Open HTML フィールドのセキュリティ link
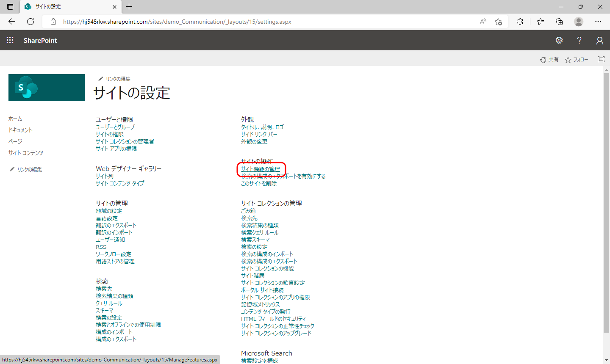This screenshot has height=364, width=610. [x=273, y=319]
